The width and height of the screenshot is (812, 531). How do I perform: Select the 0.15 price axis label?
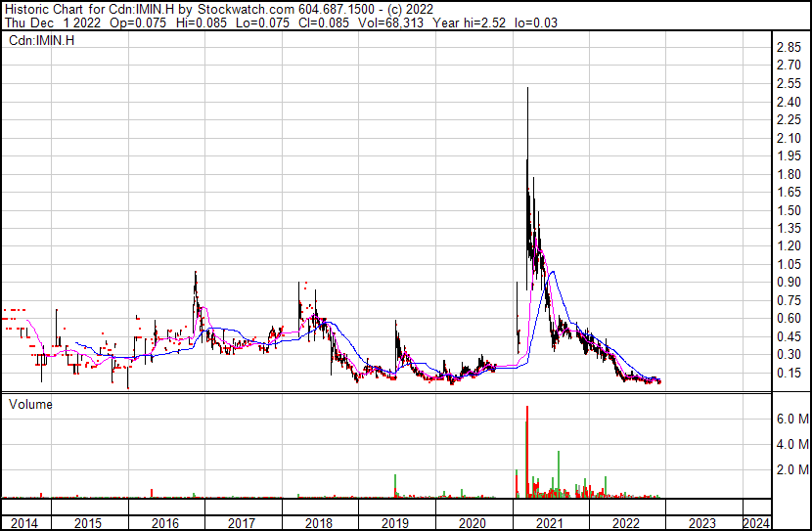pos(789,373)
